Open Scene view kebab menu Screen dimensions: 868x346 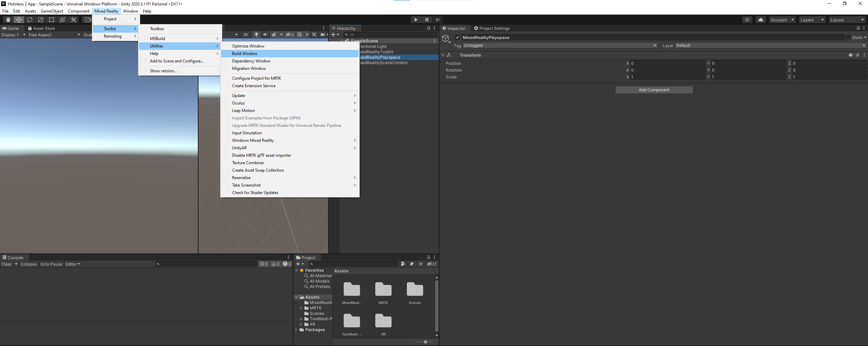click(x=324, y=28)
